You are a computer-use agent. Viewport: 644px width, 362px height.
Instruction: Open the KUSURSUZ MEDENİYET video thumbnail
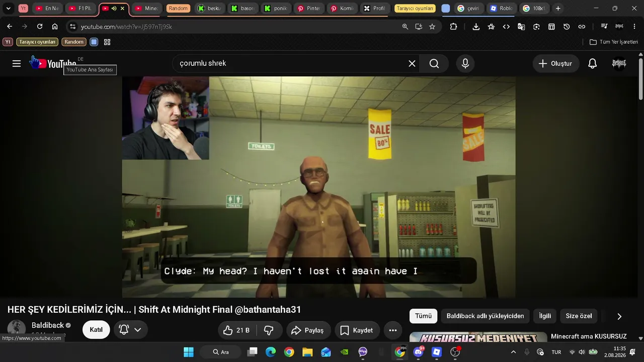tap(478, 337)
